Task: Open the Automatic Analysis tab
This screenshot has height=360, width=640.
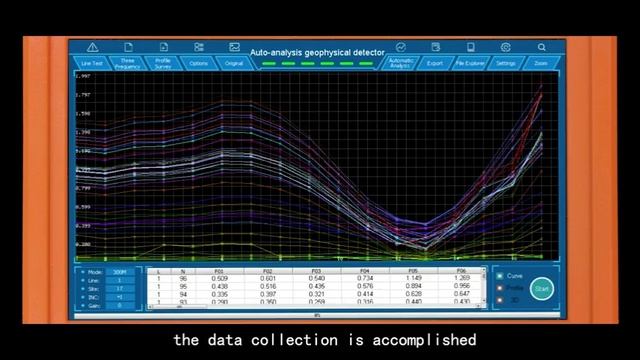Action: (x=400, y=63)
